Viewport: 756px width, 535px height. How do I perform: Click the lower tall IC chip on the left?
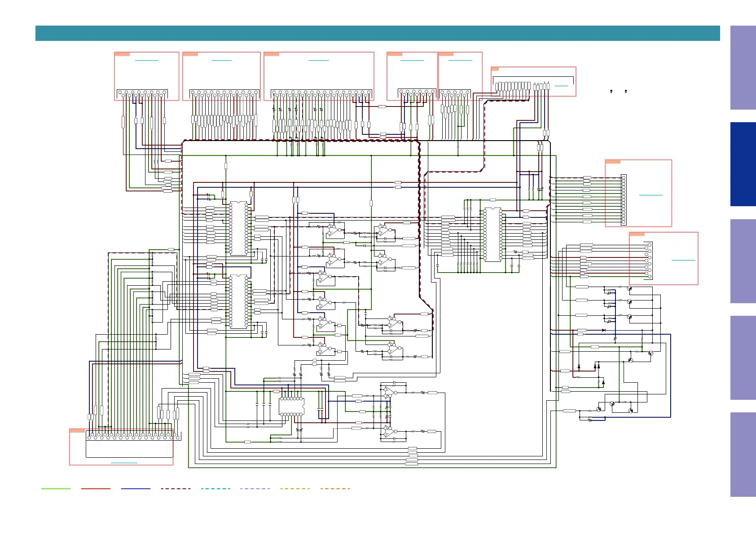point(238,301)
